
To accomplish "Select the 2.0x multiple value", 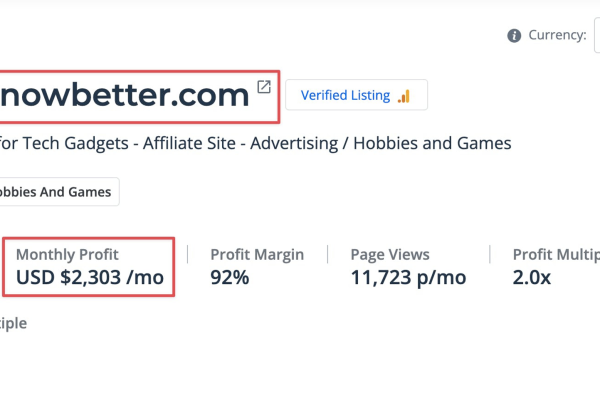I will (532, 278).
